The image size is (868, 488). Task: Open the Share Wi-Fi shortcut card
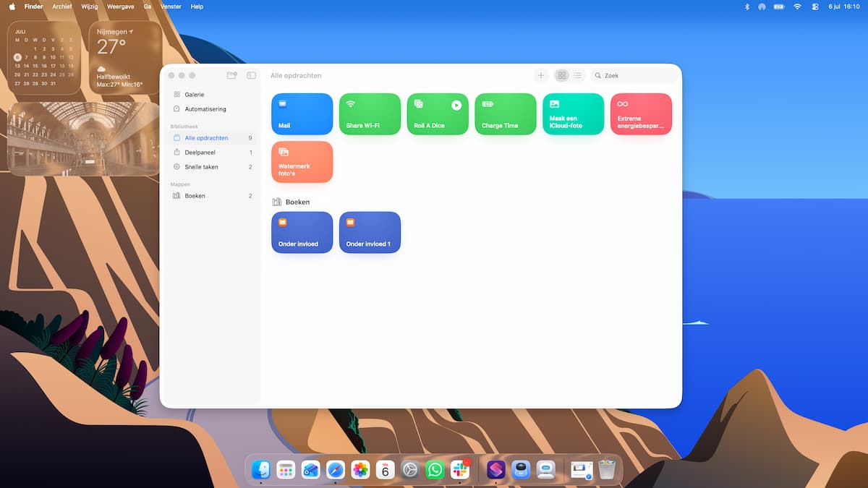370,114
